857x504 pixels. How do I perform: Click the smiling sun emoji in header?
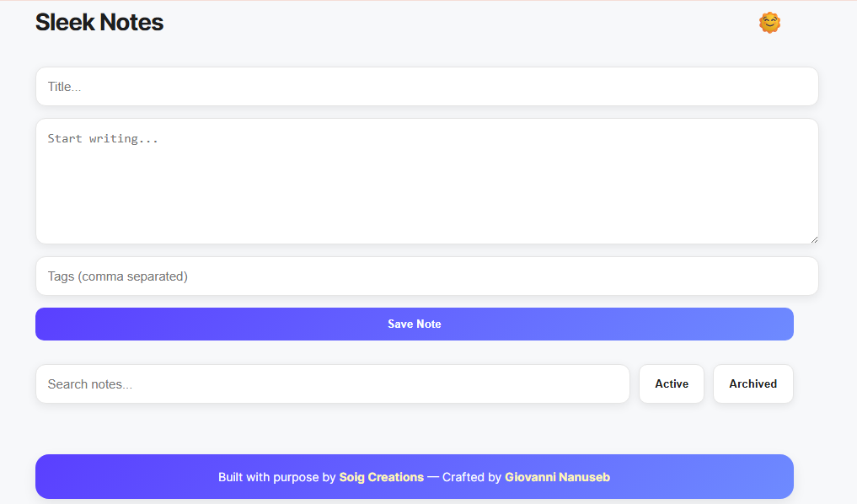[769, 23]
